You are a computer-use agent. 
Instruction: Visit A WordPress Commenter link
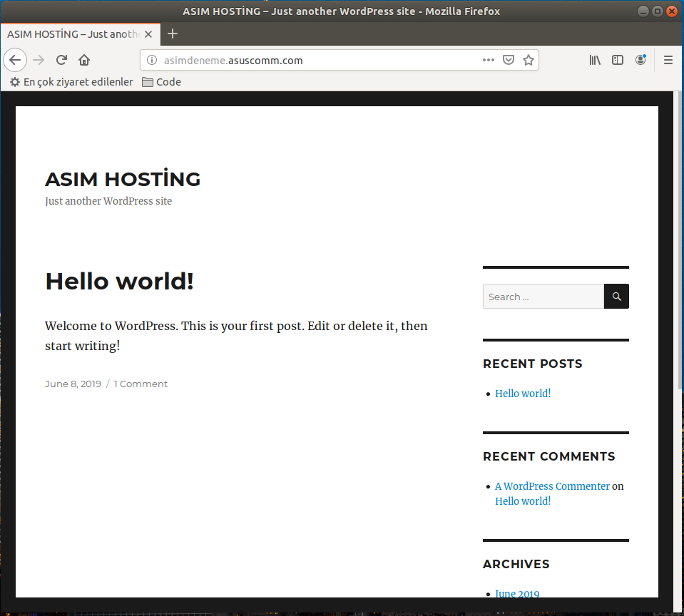pyautogui.click(x=552, y=486)
